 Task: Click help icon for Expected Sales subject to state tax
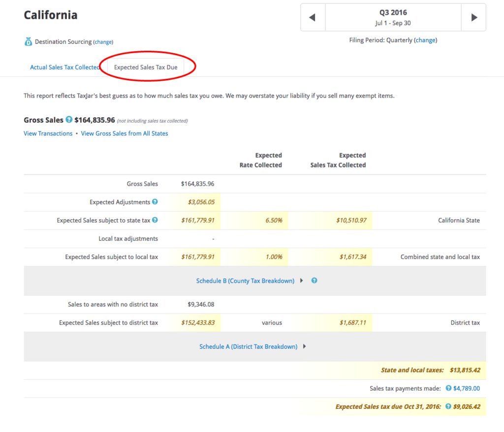(155, 220)
